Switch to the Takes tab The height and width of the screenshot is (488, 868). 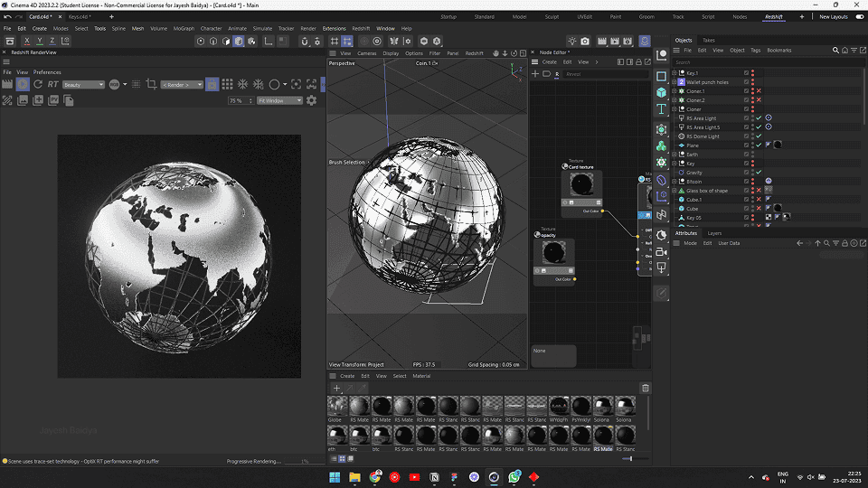pyautogui.click(x=708, y=40)
